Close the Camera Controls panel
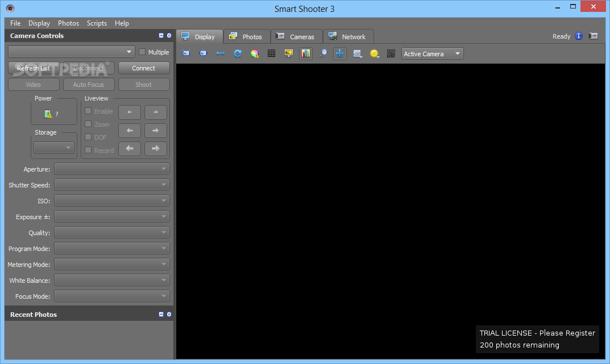This screenshot has width=610, height=364. [x=169, y=35]
